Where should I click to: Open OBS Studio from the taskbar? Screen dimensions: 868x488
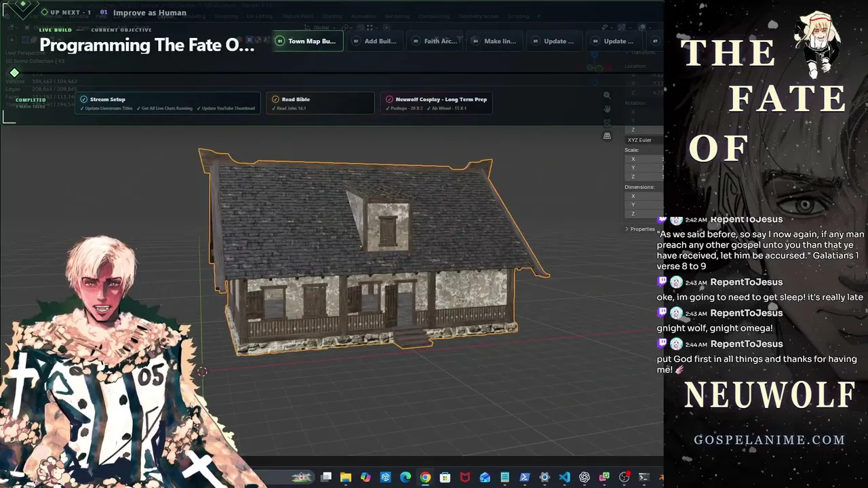[624, 477]
